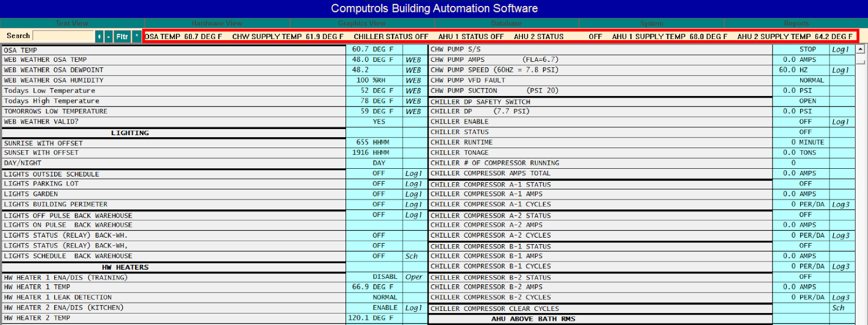Image resolution: width=868 pixels, height=325 pixels.
Task: Open the Hardware View menu
Action: click(x=217, y=23)
